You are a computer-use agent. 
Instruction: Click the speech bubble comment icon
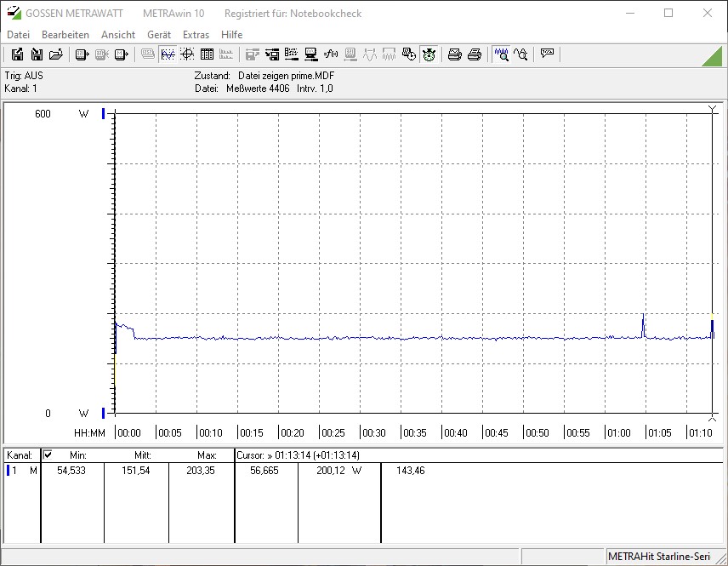point(547,54)
